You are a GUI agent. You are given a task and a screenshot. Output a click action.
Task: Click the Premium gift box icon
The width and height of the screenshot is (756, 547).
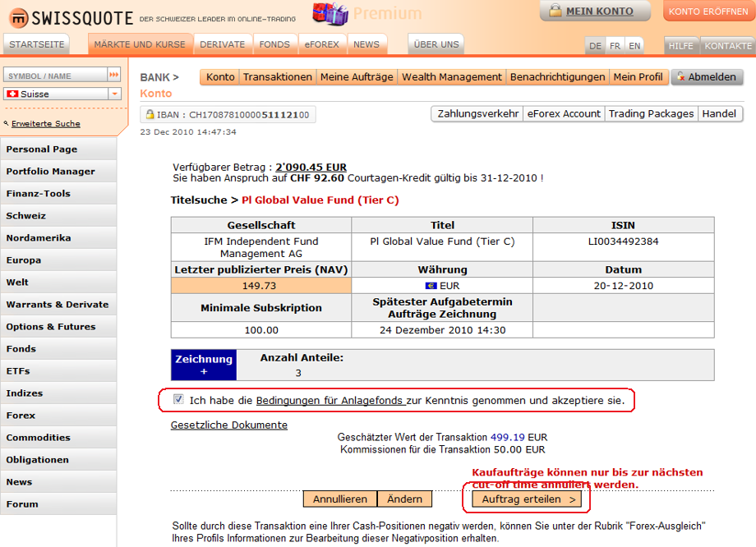[330, 13]
